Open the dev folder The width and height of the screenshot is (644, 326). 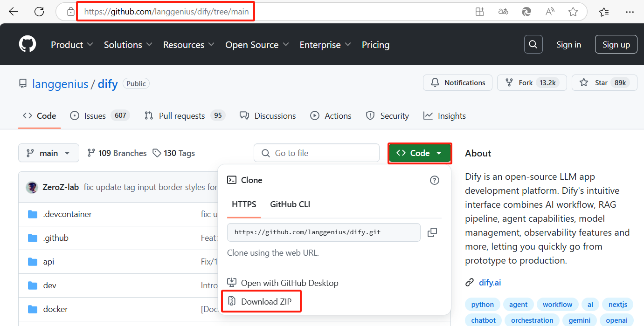pos(49,285)
